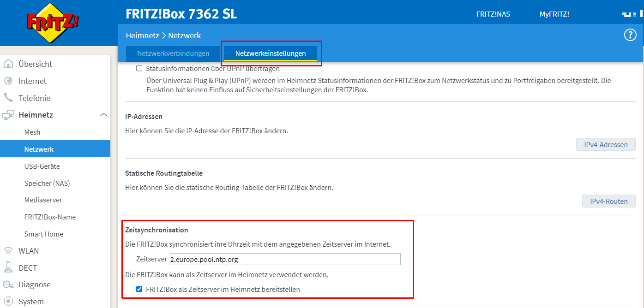Image resolution: width=644 pixels, height=308 pixels.
Task: Select Netzwerk under Heimnetz
Action: pyautogui.click(x=55, y=149)
